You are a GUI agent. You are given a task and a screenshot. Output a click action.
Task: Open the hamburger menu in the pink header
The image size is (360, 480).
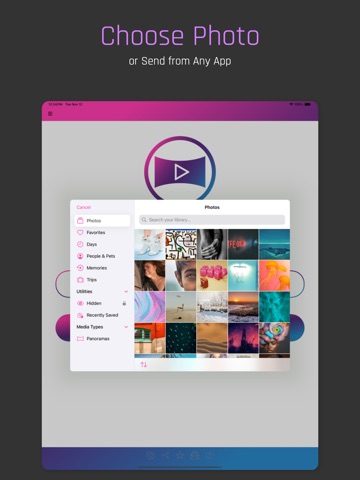click(x=50, y=114)
